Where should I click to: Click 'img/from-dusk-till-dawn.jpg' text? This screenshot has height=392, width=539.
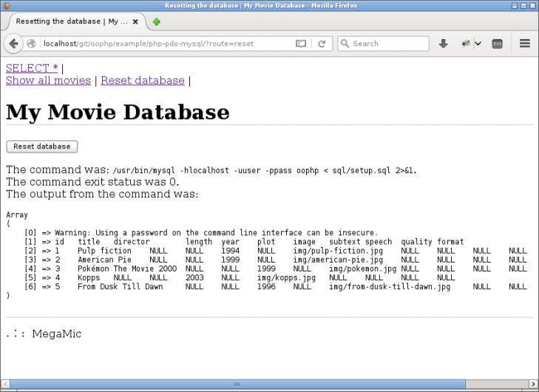coord(390,286)
